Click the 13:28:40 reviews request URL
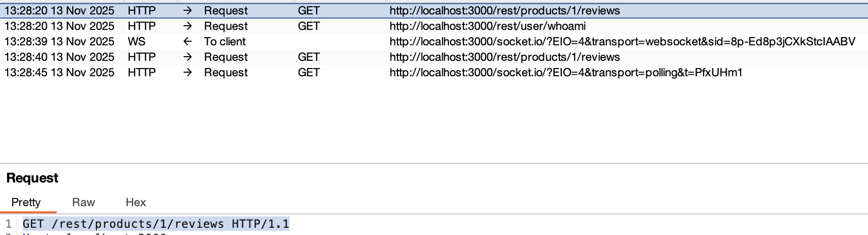 point(505,57)
